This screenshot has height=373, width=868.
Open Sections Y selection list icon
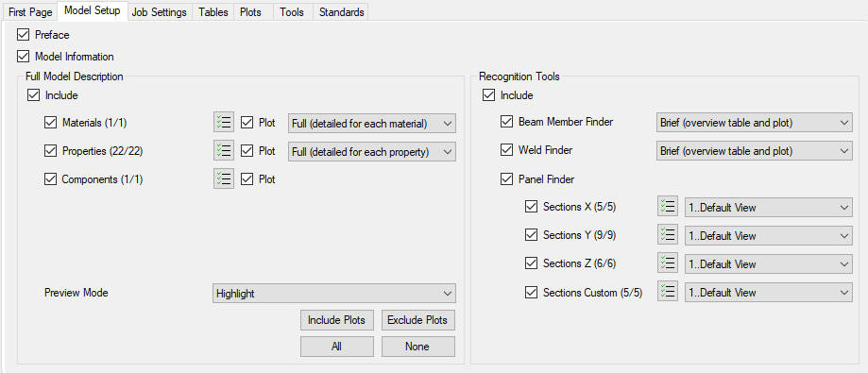(668, 235)
